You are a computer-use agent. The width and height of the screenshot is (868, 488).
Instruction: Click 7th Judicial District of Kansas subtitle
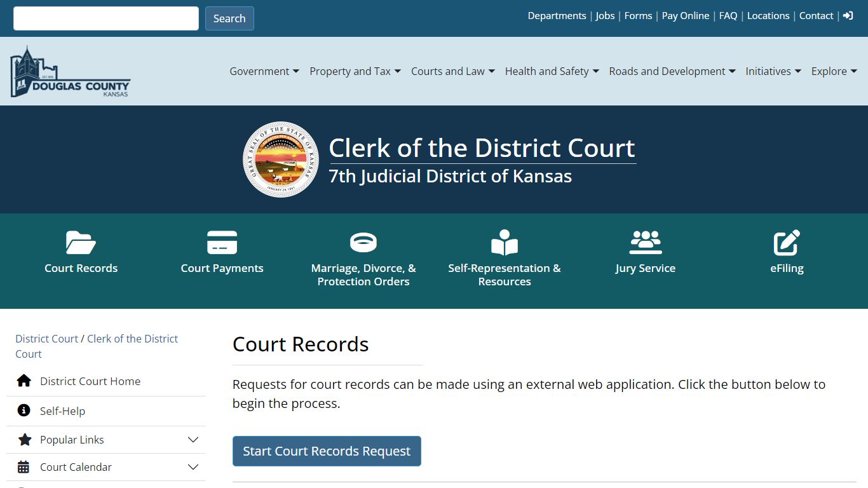pos(450,176)
